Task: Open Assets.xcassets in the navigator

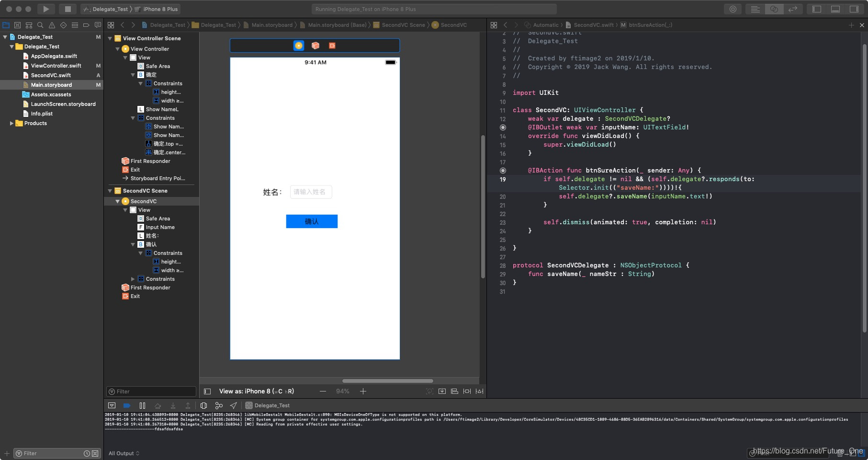Action: 51,94
